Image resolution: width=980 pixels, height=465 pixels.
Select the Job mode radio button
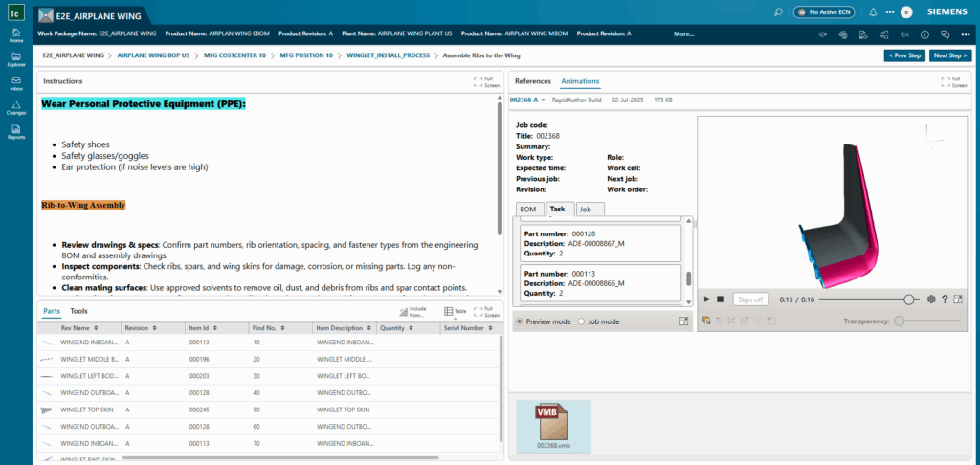(x=581, y=321)
